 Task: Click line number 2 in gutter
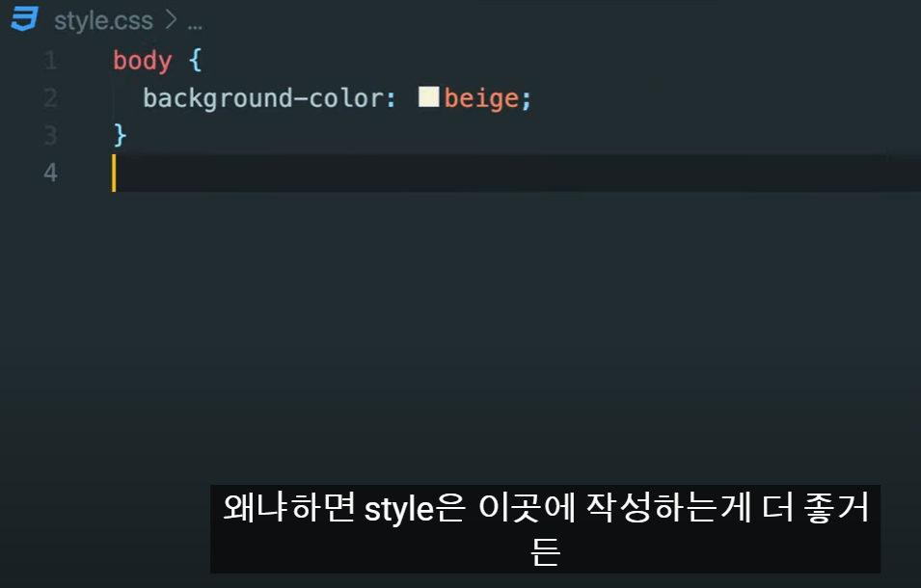[x=50, y=98]
